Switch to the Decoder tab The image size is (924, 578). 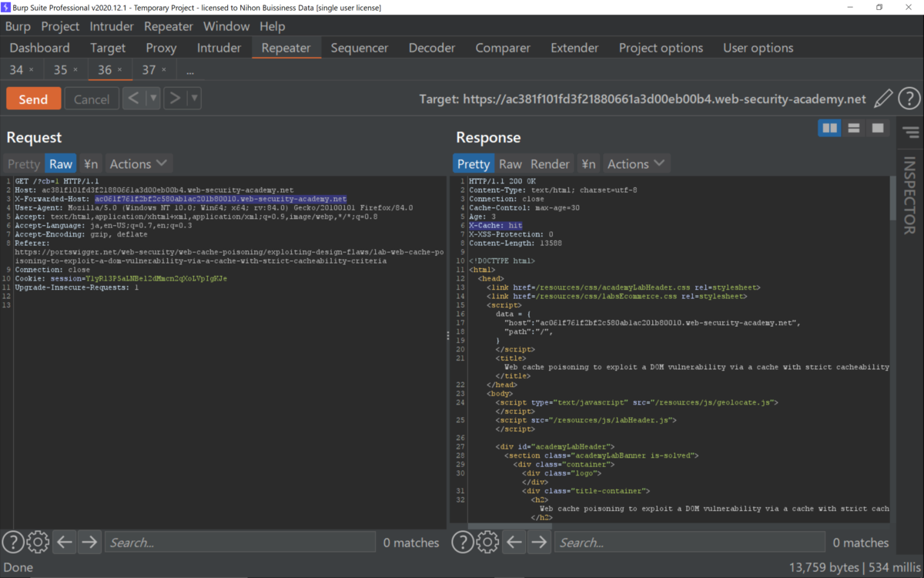pyautogui.click(x=432, y=48)
